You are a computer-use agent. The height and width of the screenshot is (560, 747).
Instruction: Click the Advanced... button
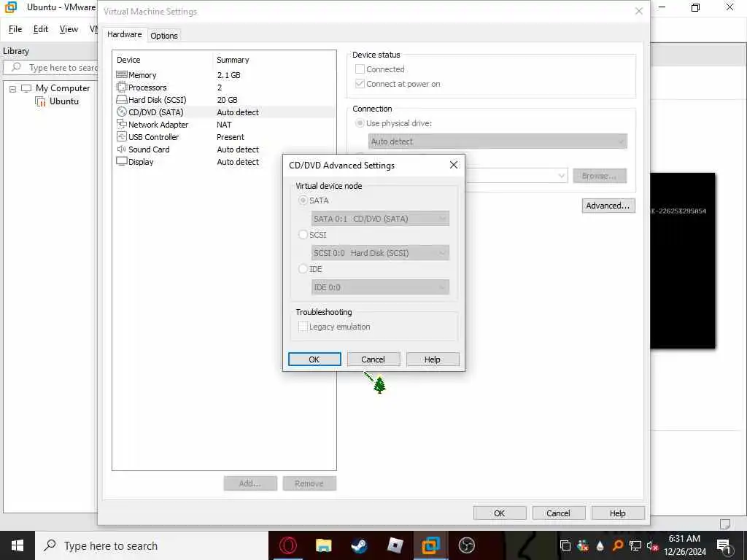(x=608, y=206)
